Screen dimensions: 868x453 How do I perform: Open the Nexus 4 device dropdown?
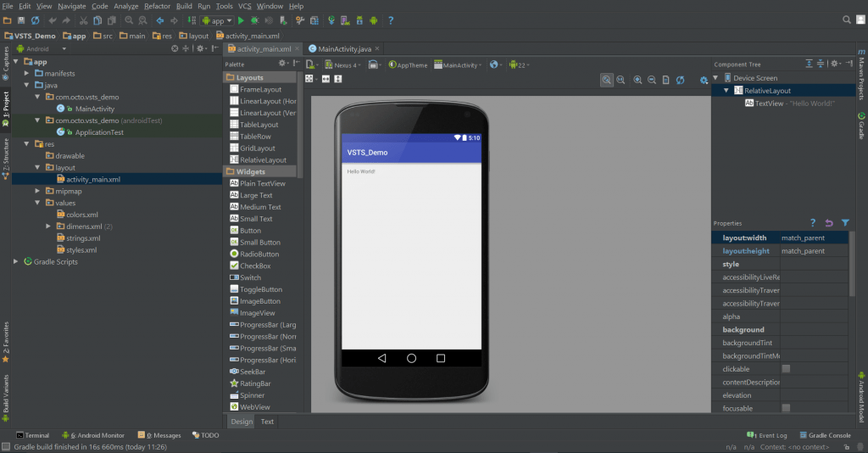345,64
